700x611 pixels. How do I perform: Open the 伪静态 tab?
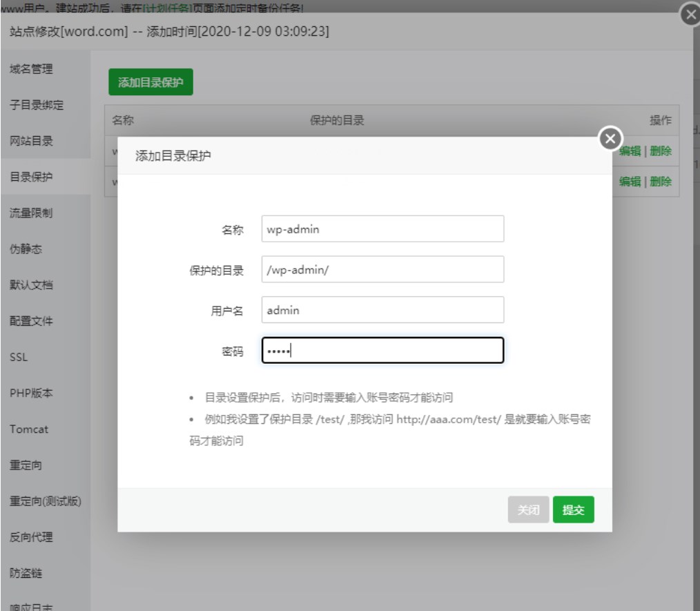26,249
